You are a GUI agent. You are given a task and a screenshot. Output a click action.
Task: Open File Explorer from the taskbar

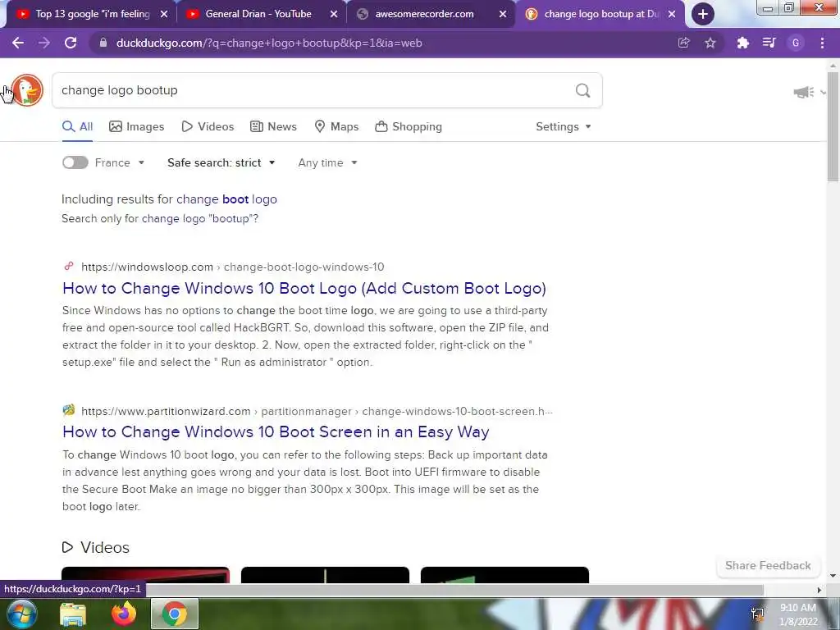pos(73,614)
